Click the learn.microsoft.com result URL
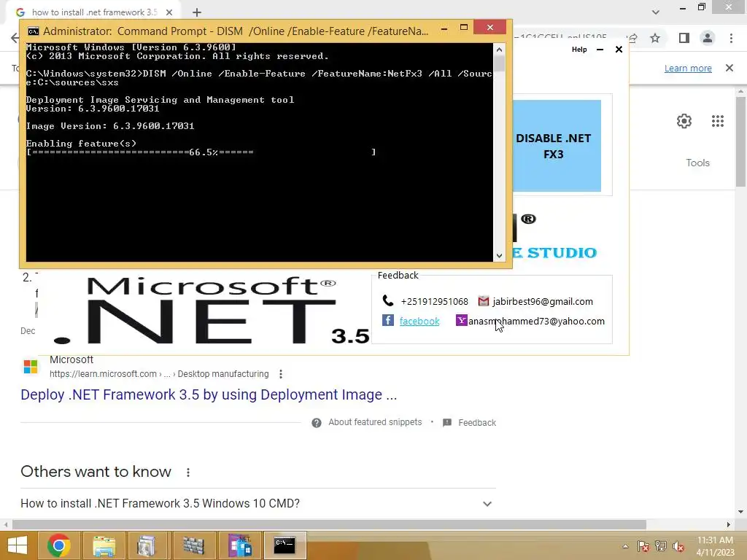This screenshot has height=560, width=747. [x=159, y=374]
